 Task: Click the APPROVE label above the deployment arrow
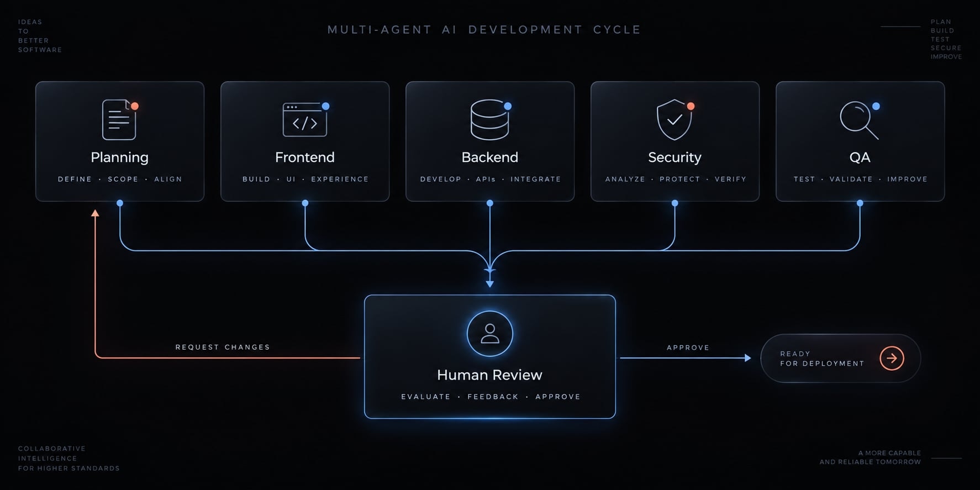[688, 347]
